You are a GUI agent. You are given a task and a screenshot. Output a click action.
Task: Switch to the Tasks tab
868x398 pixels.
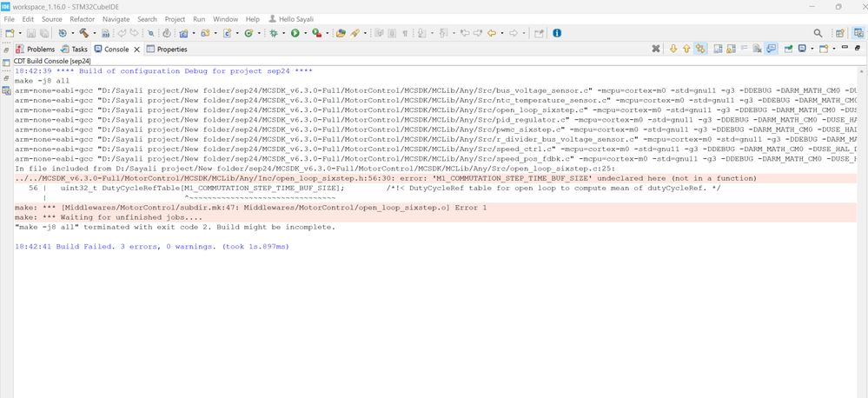pos(74,49)
